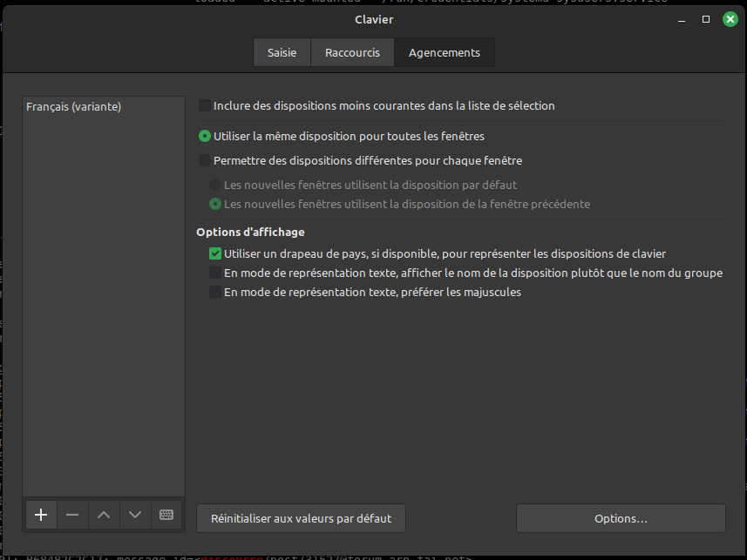747x560 pixels.
Task: Click the 'Options d'affichage' heading
Action: coord(250,232)
